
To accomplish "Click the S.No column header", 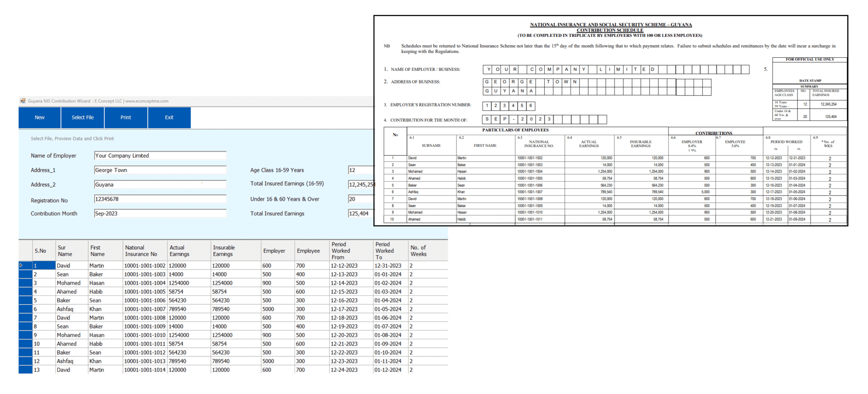I will tap(44, 251).
